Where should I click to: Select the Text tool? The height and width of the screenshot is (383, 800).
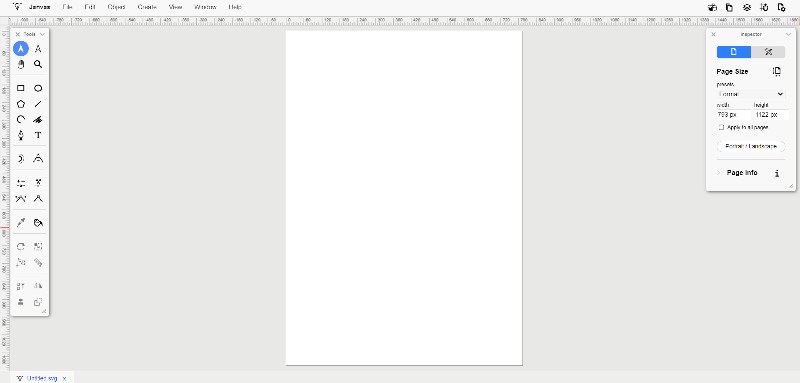coord(38,135)
